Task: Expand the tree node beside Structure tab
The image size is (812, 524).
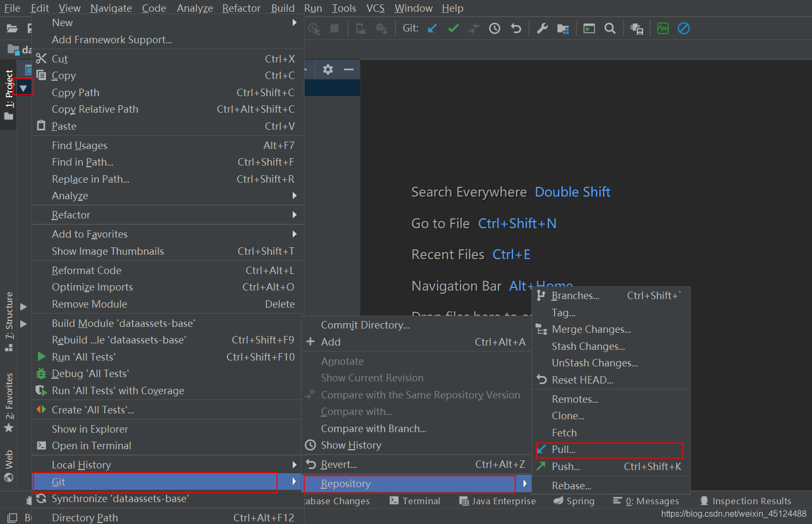Action: point(24,307)
